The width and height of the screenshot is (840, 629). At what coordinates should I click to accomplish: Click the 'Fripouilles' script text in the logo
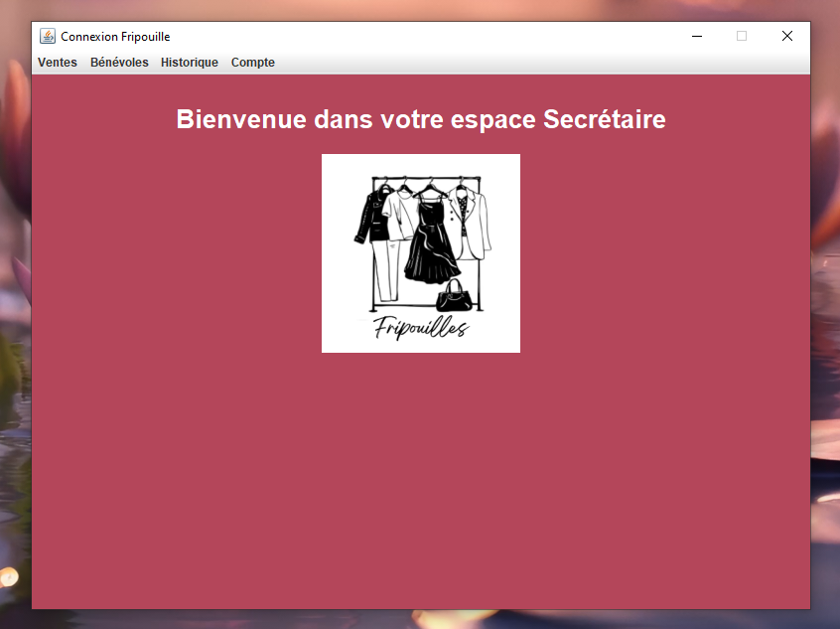[x=424, y=325]
